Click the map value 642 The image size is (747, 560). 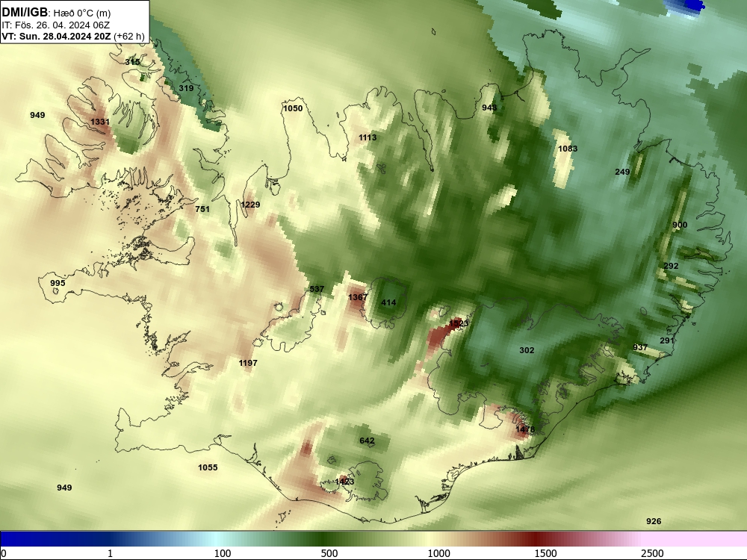[367, 441]
